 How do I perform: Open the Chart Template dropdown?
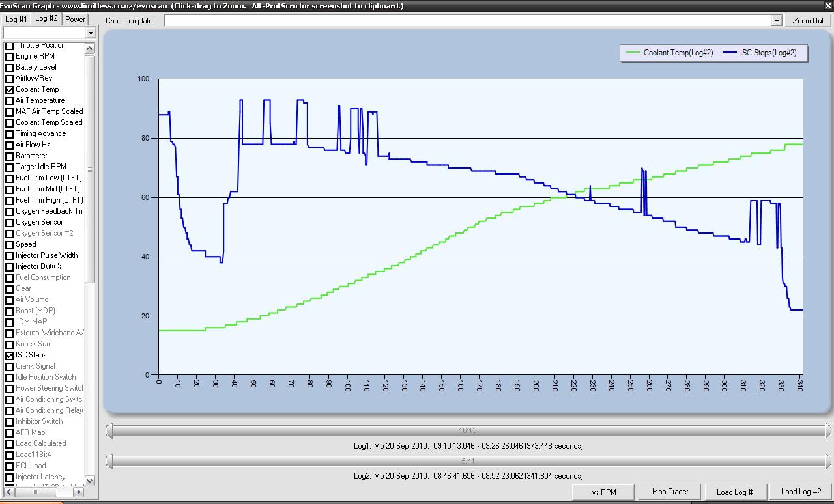point(776,21)
